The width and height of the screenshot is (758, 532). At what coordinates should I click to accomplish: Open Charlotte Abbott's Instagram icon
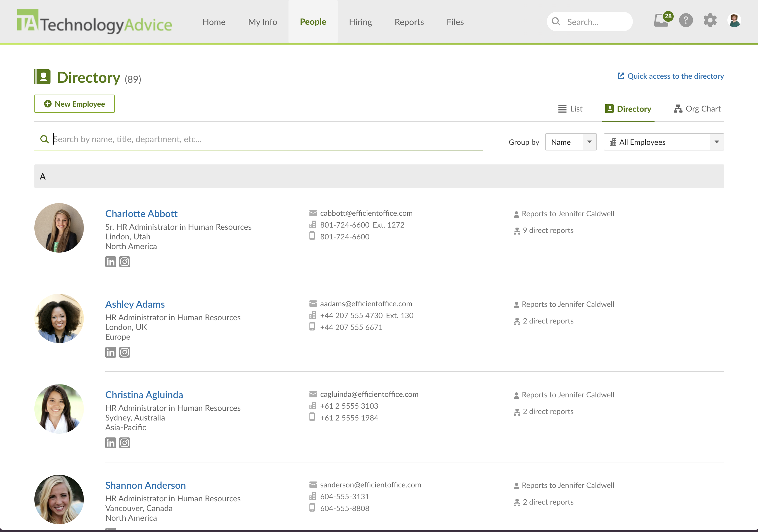tap(124, 262)
